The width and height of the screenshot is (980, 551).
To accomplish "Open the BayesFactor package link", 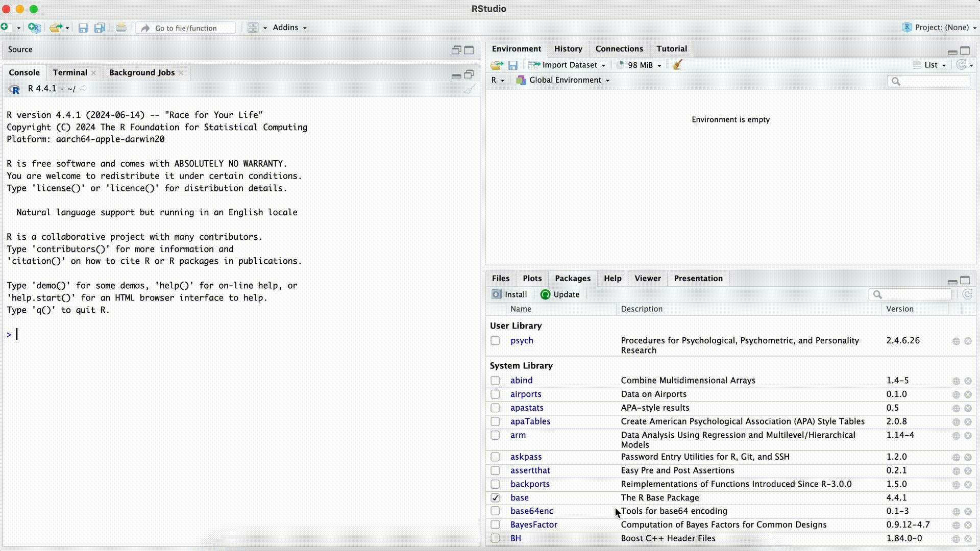I will 533,524.
